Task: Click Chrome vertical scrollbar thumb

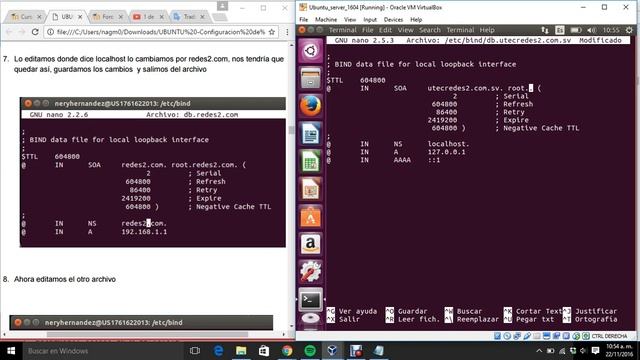Action: pyautogui.click(x=291, y=130)
